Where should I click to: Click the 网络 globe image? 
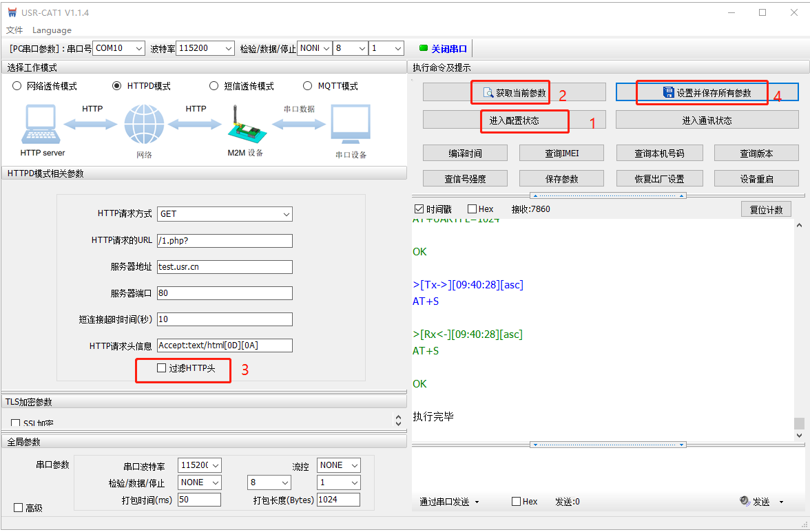click(x=144, y=125)
